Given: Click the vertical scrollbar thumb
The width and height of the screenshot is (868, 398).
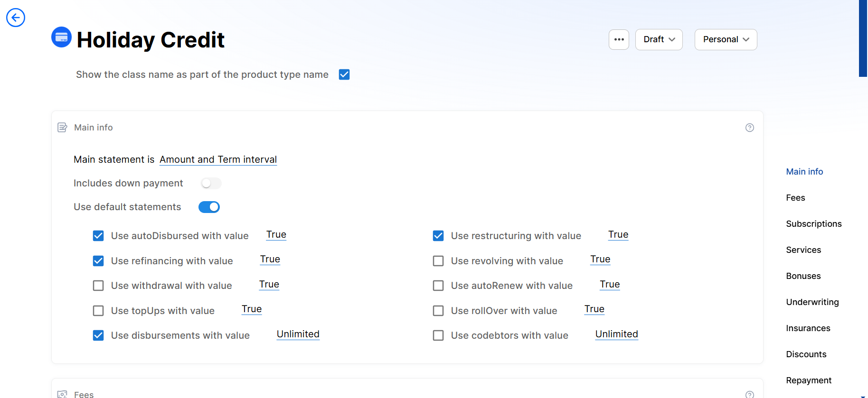Looking at the screenshot, I should pos(863,38).
